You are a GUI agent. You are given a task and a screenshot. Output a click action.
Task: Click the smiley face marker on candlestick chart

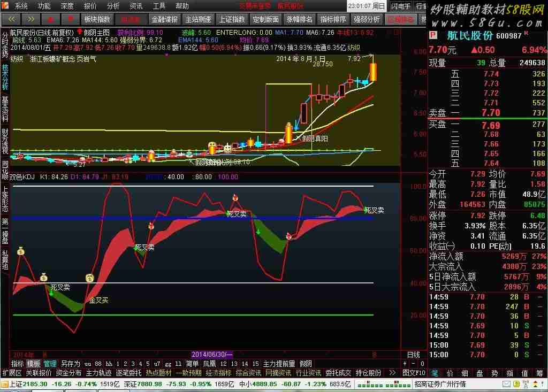[x=227, y=149]
